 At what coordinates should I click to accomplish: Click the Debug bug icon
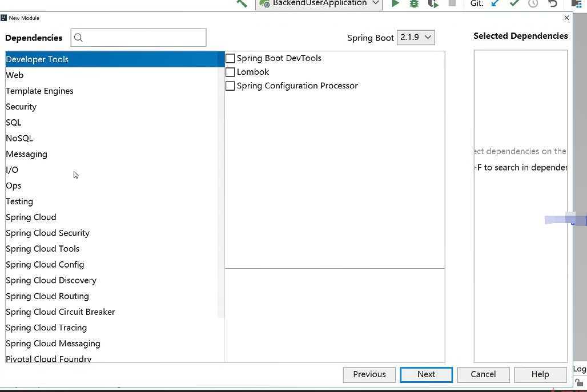(414, 3)
